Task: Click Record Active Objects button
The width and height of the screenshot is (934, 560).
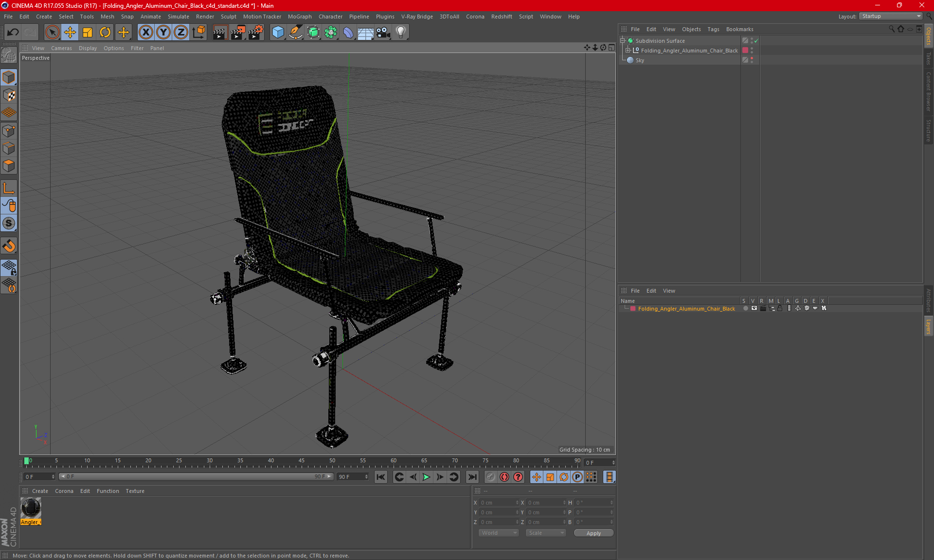Action: pos(490,477)
